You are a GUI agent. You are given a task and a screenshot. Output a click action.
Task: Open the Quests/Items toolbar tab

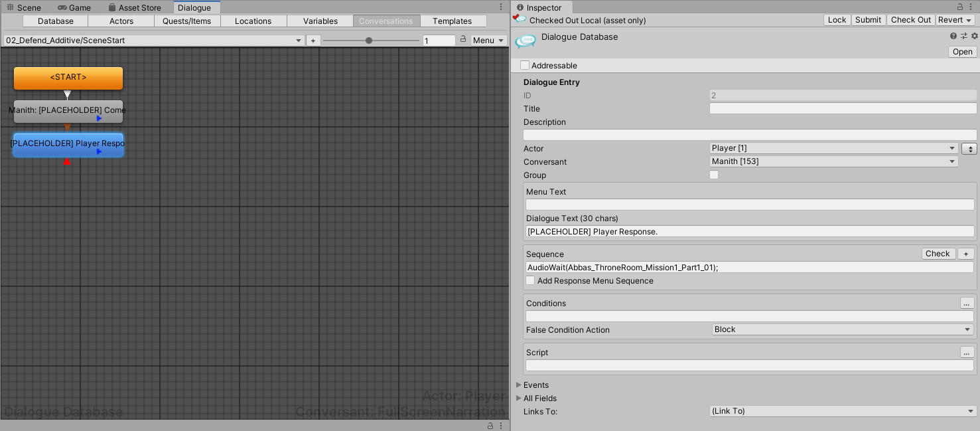187,21
